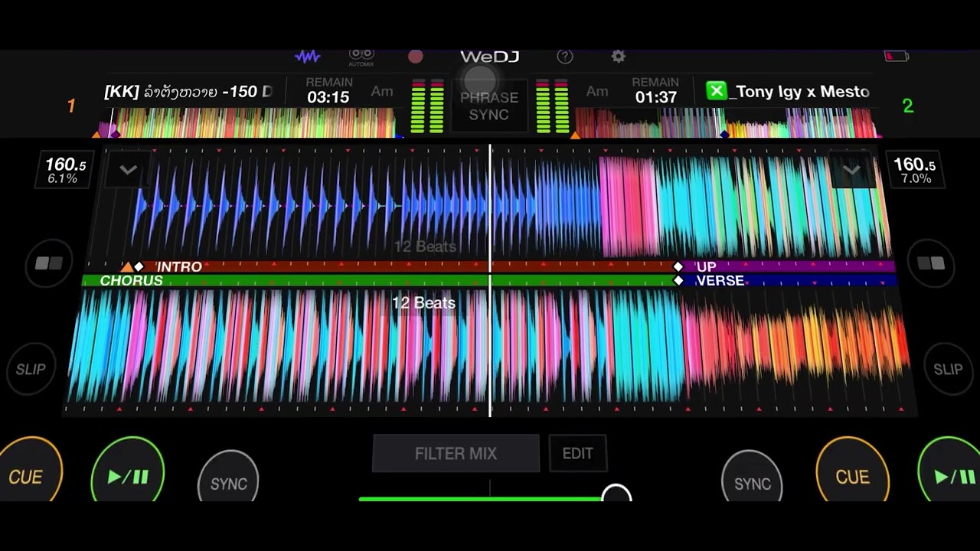Start recording with the red record button
This screenshot has width=980, height=551.
tap(416, 57)
